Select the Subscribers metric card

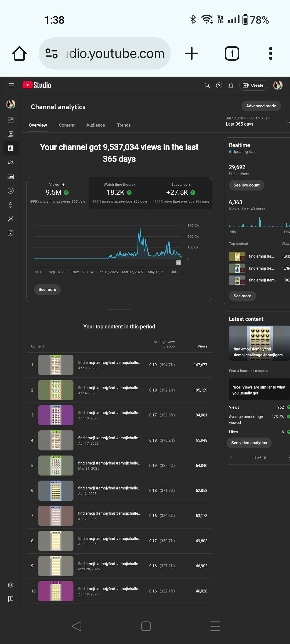(181, 193)
